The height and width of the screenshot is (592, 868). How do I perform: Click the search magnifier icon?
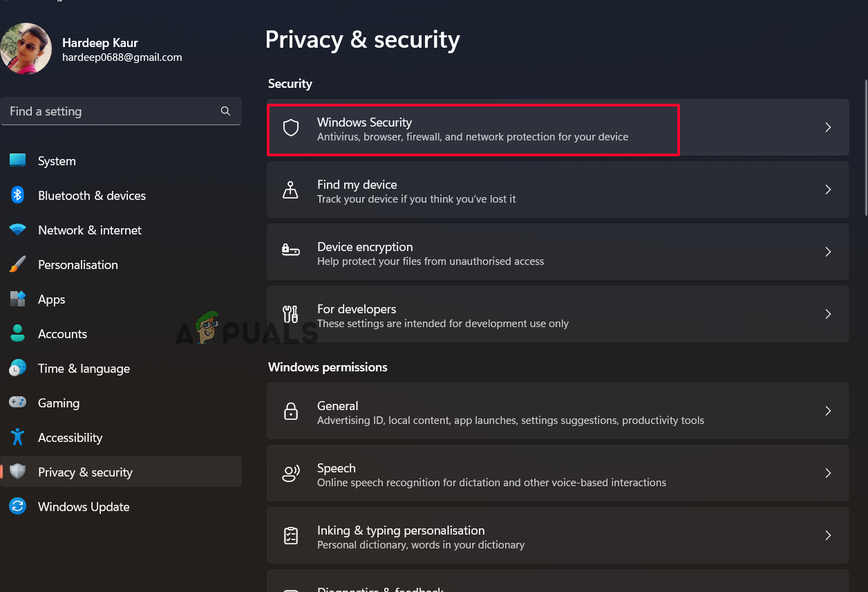pos(225,111)
